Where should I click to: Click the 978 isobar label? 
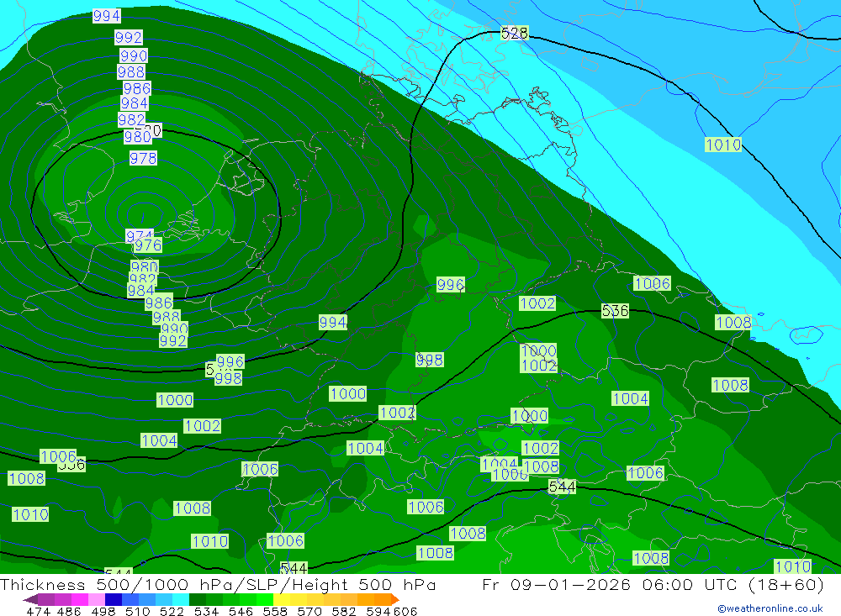(x=143, y=158)
